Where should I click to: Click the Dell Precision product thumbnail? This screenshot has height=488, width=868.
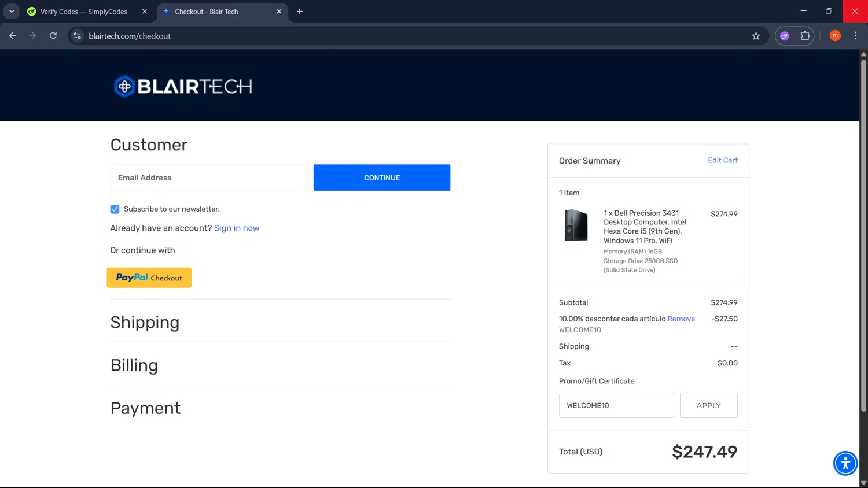[576, 225]
